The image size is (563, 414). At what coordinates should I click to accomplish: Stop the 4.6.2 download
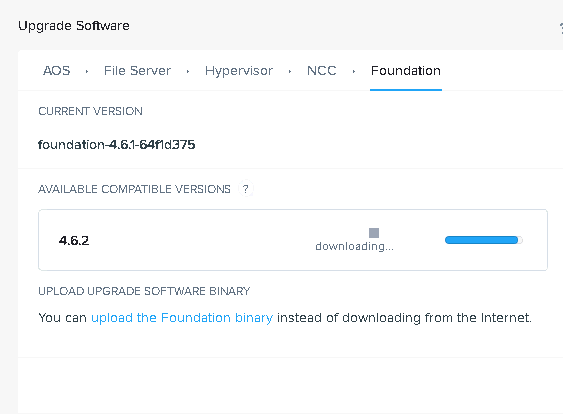point(374,233)
